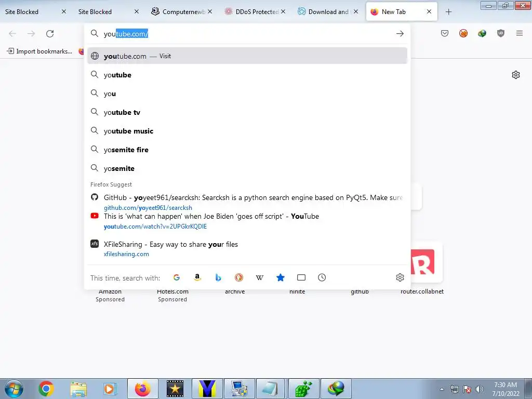Click Import bookmarks button
Screen dimensions: 532x399
[x=39, y=51]
